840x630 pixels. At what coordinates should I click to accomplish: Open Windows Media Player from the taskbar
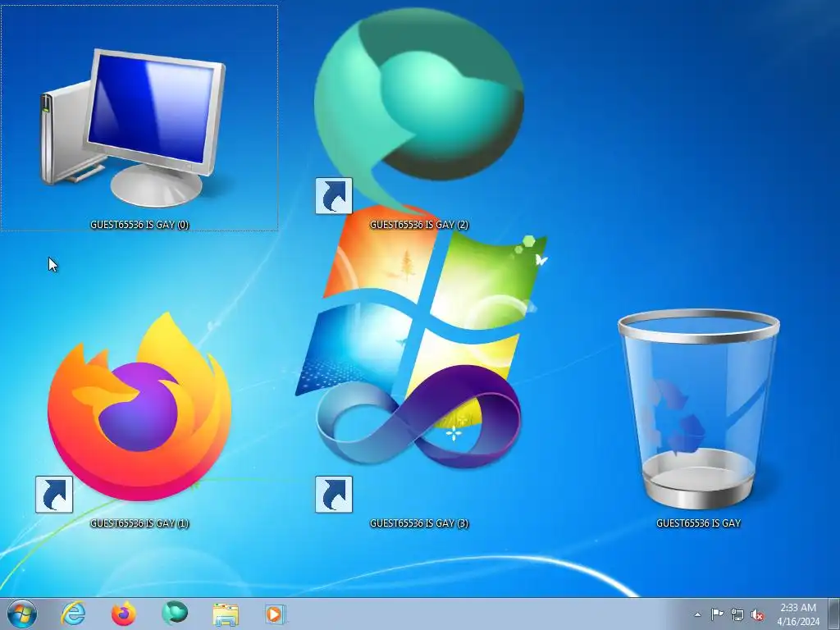tap(276, 614)
